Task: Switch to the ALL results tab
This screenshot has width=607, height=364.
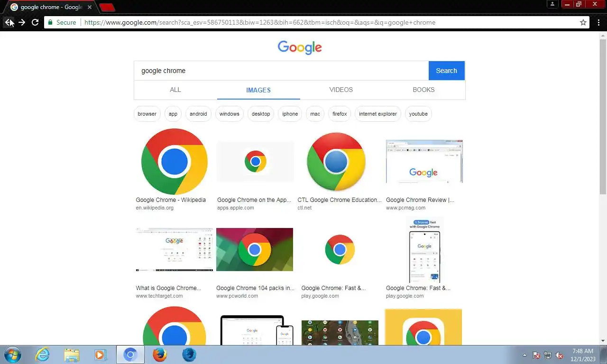Action: (175, 90)
